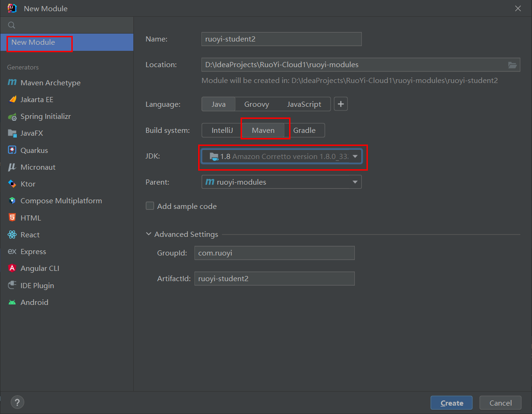This screenshot has width=532, height=414.
Task: Select Jakarta EE generator entry
Action: click(67, 100)
